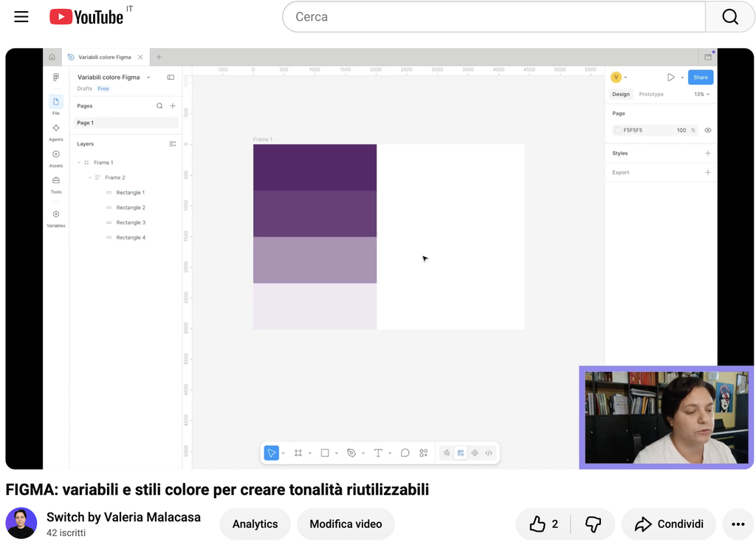Switch to Draw mode in toolbar
This screenshot has height=548, width=756.
point(447,453)
